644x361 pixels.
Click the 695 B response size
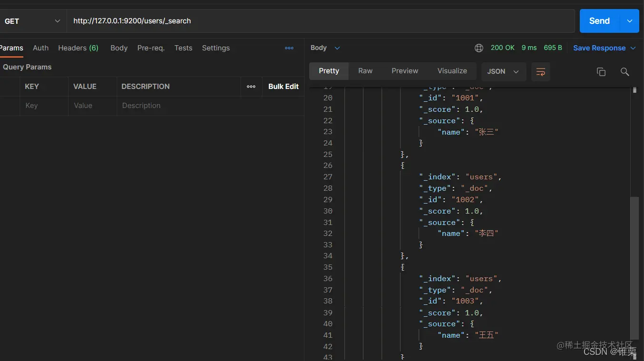[553, 48]
